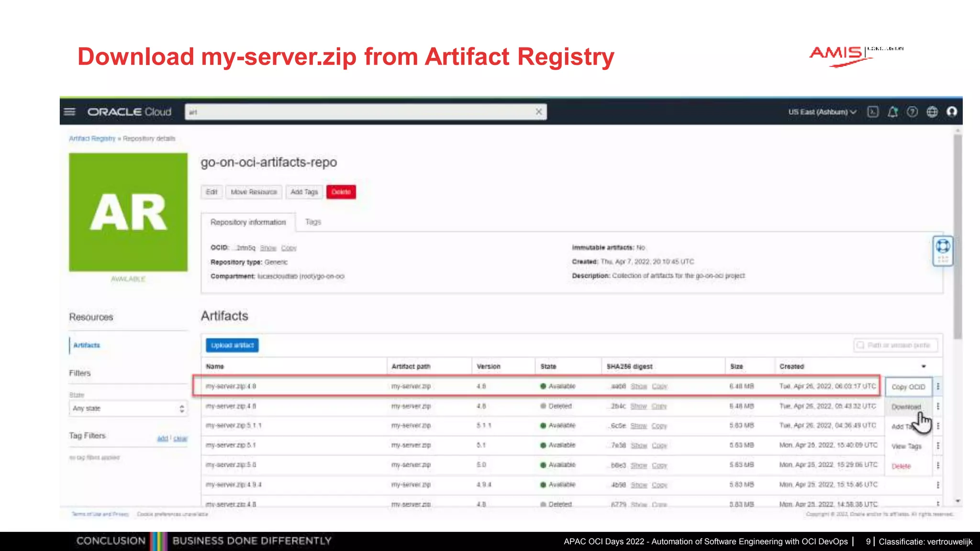Choose View Tags from the context menu

pyautogui.click(x=906, y=446)
